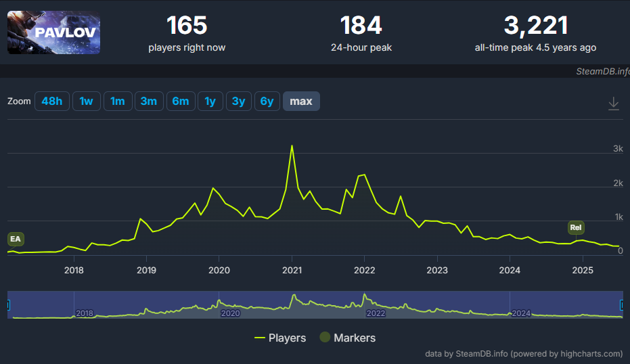
Task: Click the 2025 x-axis label
Action: pos(583,270)
